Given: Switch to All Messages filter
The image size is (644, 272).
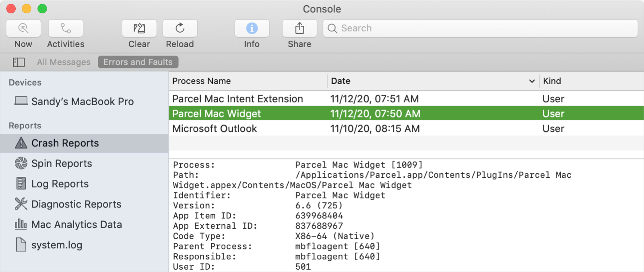Looking at the screenshot, I should pyautogui.click(x=64, y=62).
